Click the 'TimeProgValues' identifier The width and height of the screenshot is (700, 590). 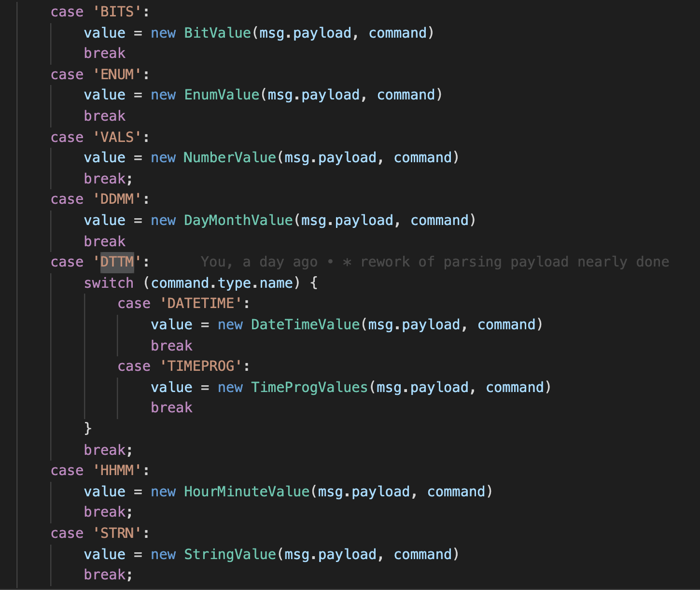(x=308, y=387)
